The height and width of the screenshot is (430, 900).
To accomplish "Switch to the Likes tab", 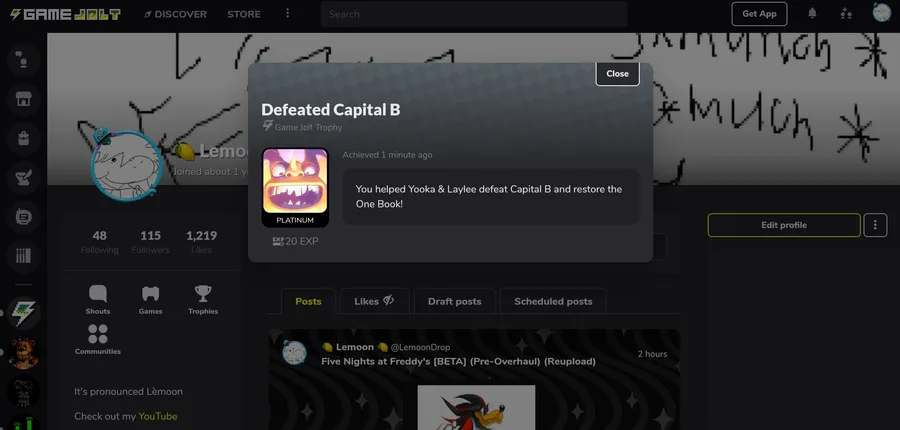I will [374, 301].
